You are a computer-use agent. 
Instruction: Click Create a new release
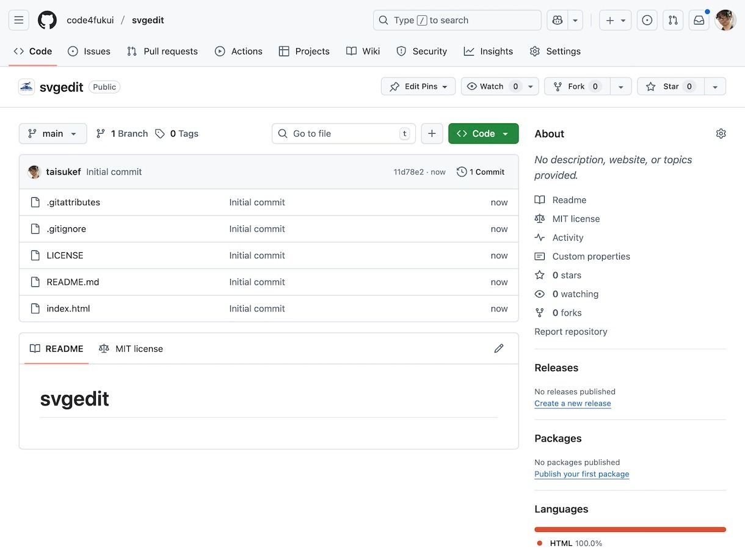(x=573, y=404)
